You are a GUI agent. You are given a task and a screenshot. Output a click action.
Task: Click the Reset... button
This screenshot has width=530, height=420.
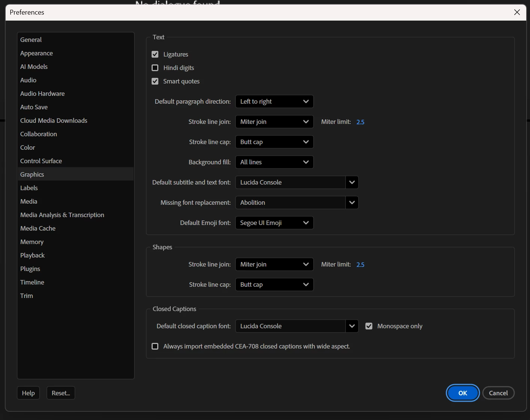[x=61, y=393]
